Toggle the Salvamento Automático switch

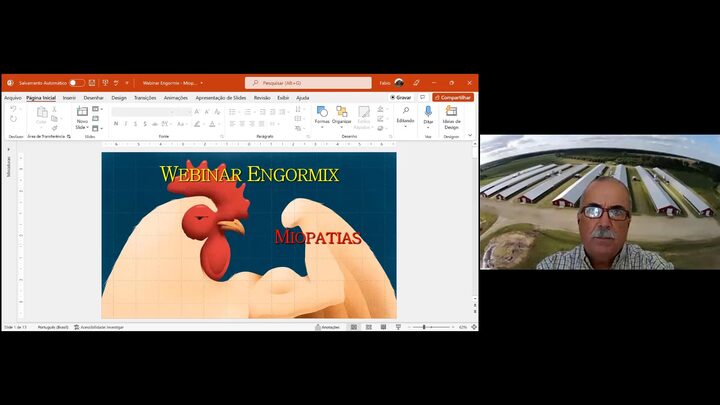click(x=77, y=83)
